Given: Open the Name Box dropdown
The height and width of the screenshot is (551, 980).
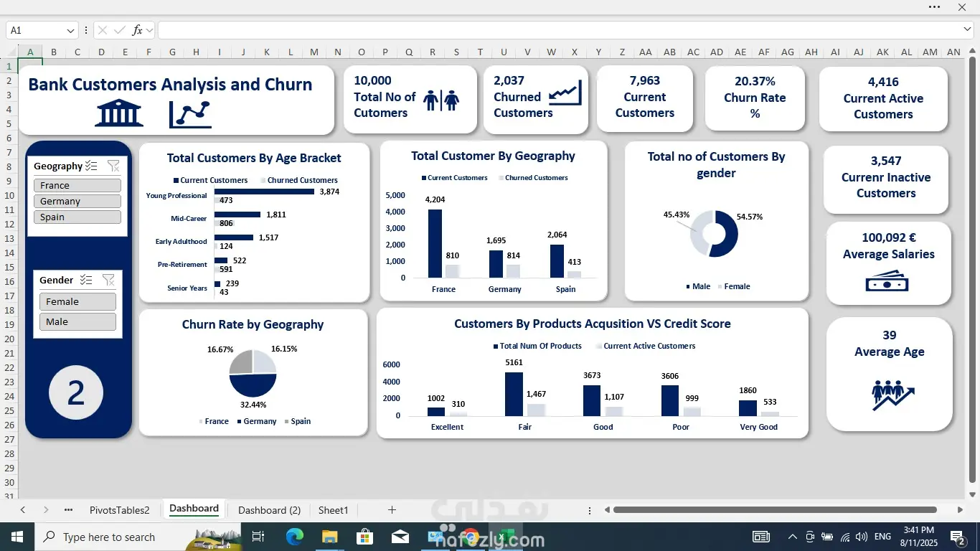Looking at the screenshot, I should [x=71, y=30].
